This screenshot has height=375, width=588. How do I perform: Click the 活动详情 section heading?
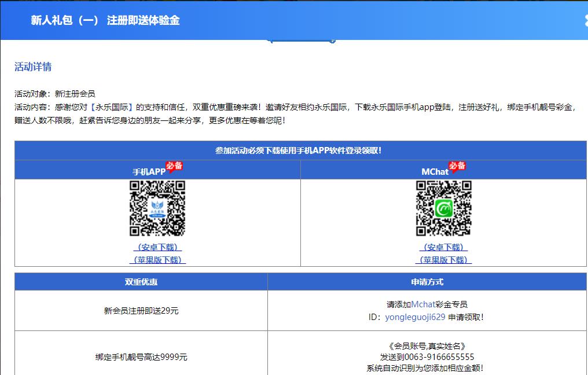[33, 67]
